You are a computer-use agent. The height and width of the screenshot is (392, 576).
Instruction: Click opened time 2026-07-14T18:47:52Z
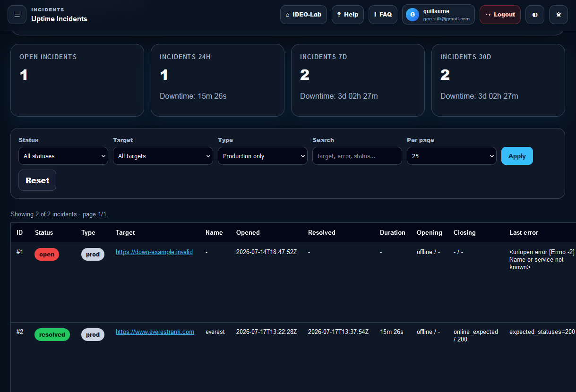pyautogui.click(x=267, y=252)
